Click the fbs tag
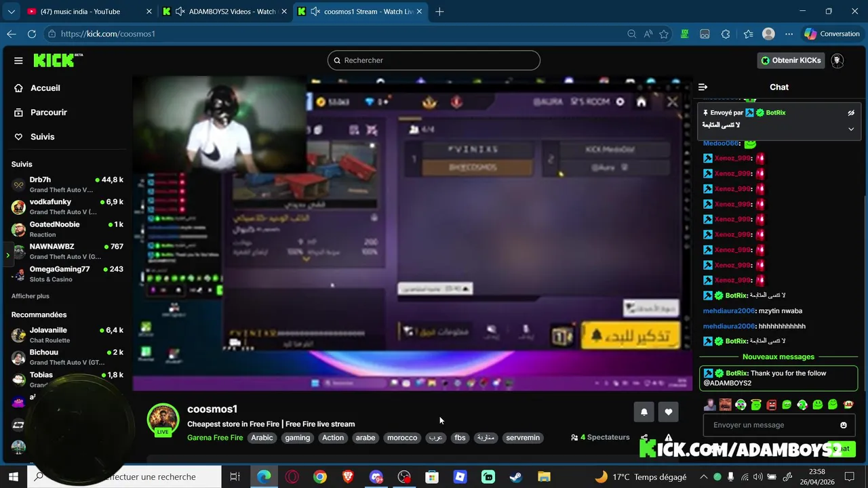The width and height of the screenshot is (868, 488). click(460, 438)
